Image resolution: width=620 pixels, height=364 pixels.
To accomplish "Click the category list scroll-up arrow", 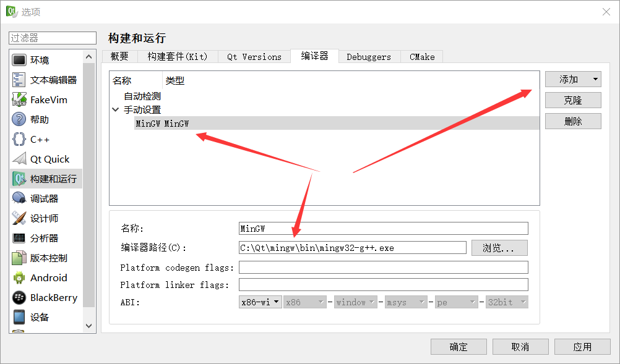I will pyautogui.click(x=89, y=57).
